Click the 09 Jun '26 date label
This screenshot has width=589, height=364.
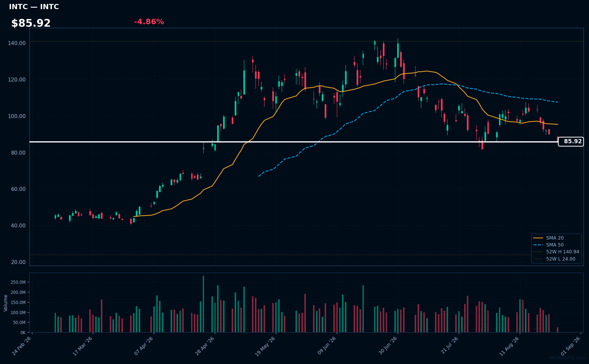click(327, 346)
